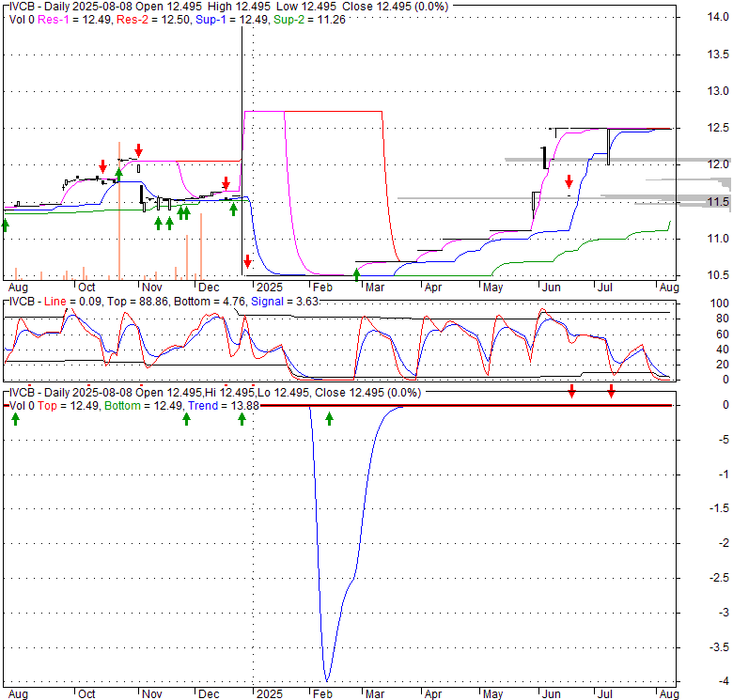This screenshot has width=733, height=700.
Task: Click the red arrow at price low near 2025
Action: 247,260
